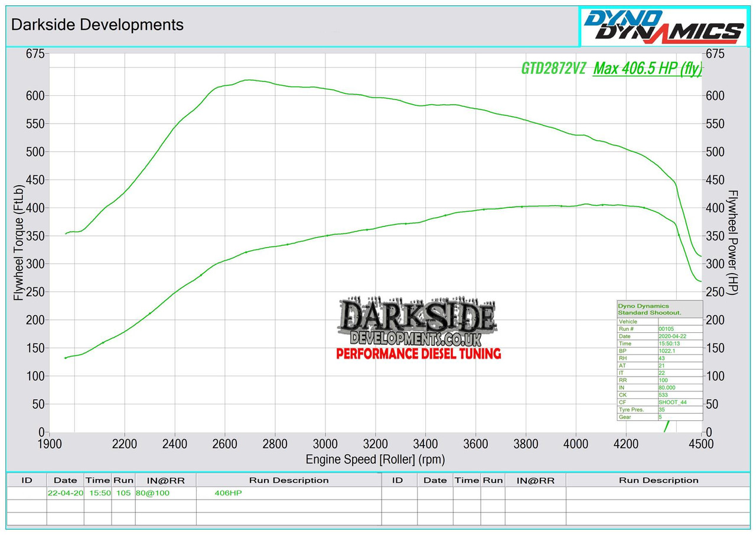
Task: Select the time value "15:50:13"
Action: pyautogui.click(x=670, y=343)
